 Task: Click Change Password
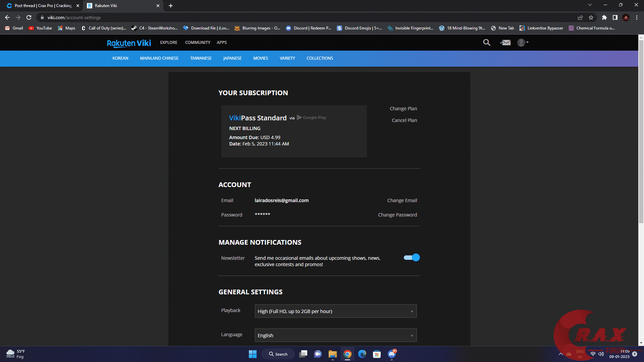(397, 215)
